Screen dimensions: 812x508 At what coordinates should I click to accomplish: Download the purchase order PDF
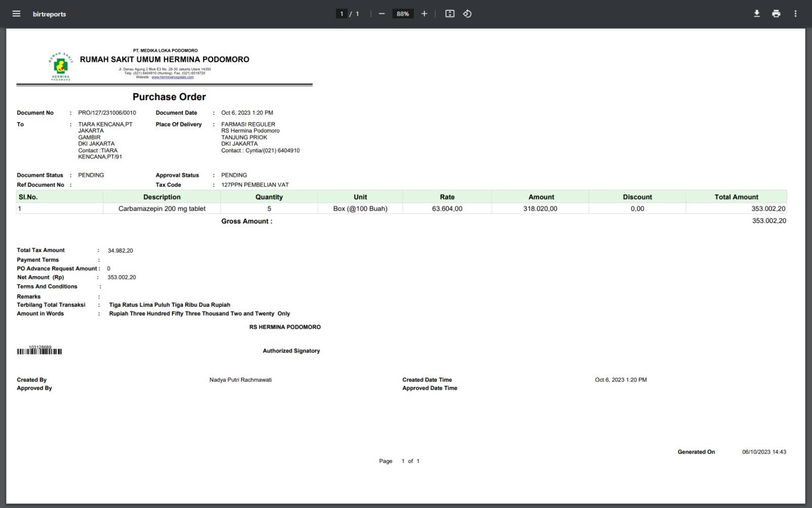[x=757, y=14]
